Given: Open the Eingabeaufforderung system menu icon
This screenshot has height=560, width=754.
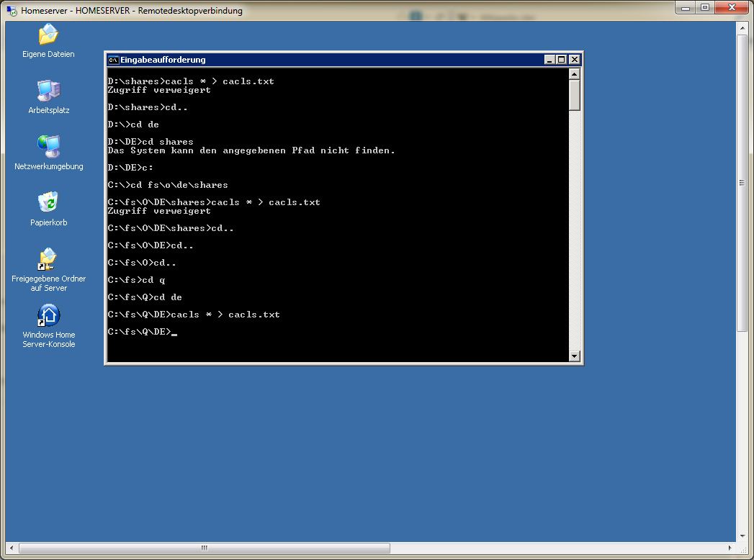Looking at the screenshot, I should click(x=113, y=60).
